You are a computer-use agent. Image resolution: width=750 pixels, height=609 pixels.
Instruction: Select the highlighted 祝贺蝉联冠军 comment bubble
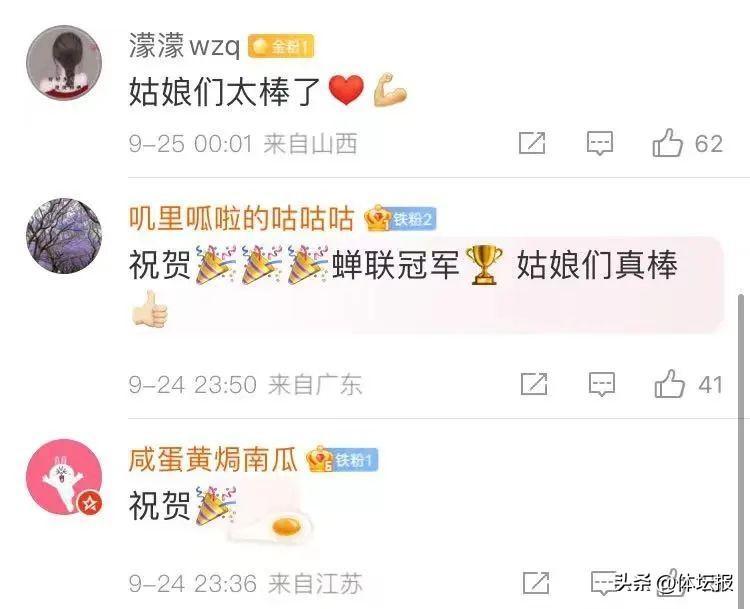pos(426,285)
